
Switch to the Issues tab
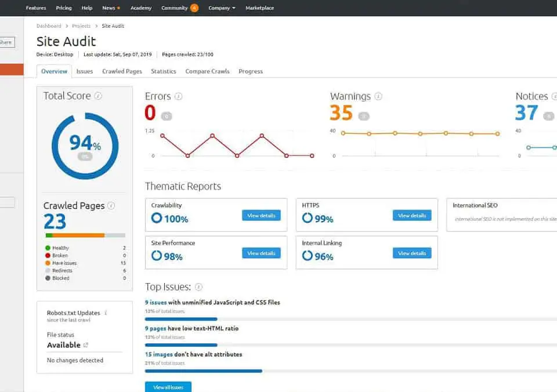point(85,71)
